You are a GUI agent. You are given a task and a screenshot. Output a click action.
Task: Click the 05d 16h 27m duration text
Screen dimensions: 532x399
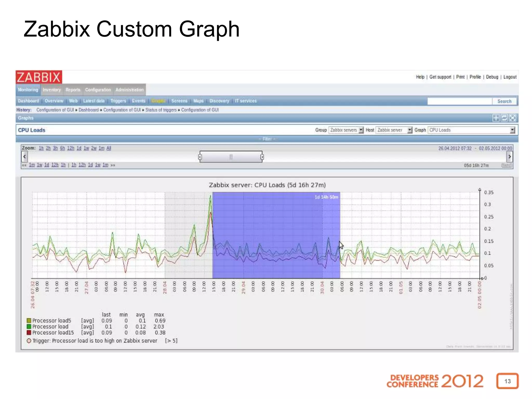pos(476,165)
